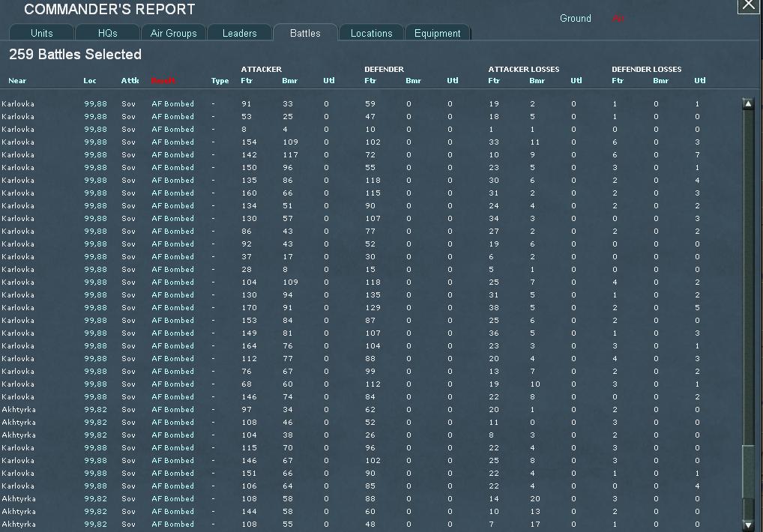
Task: Open the HQs tab
Action: coord(107,32)
